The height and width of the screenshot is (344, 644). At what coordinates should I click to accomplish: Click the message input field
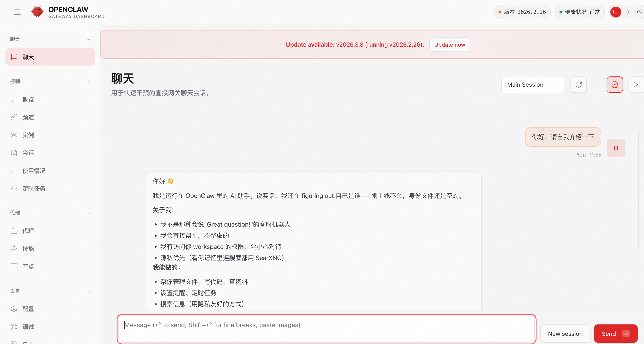click(x=326, y=329)
